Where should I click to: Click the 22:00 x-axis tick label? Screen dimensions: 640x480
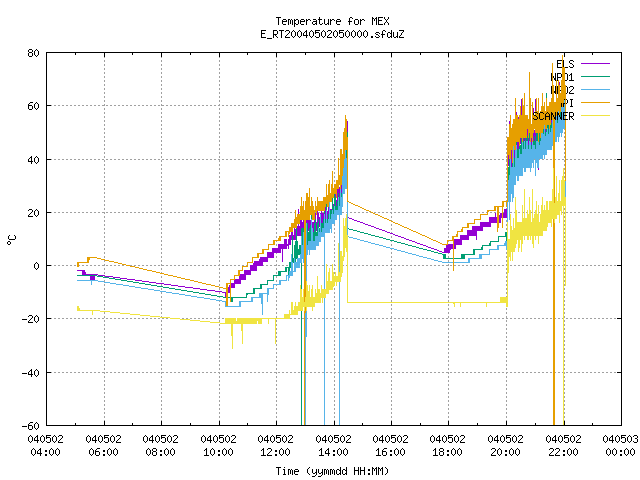click(563, 452)
